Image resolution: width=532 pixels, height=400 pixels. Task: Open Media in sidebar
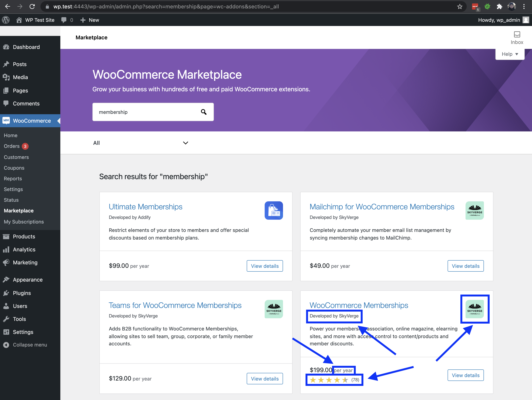point(30,77)
